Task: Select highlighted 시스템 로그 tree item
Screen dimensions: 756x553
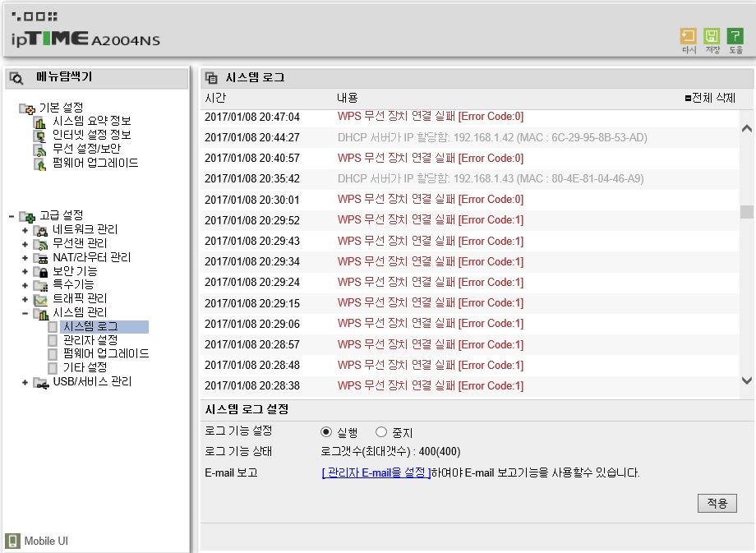Action: click(x=104, y=327)
